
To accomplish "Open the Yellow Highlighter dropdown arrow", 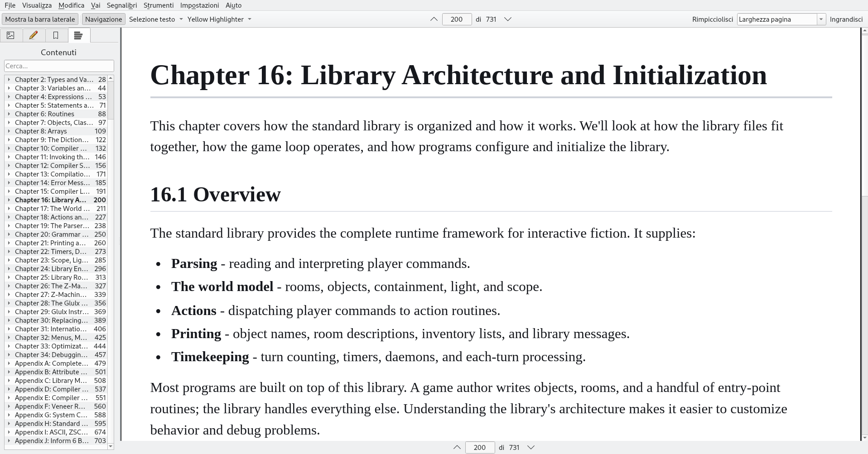I will 250,19.
